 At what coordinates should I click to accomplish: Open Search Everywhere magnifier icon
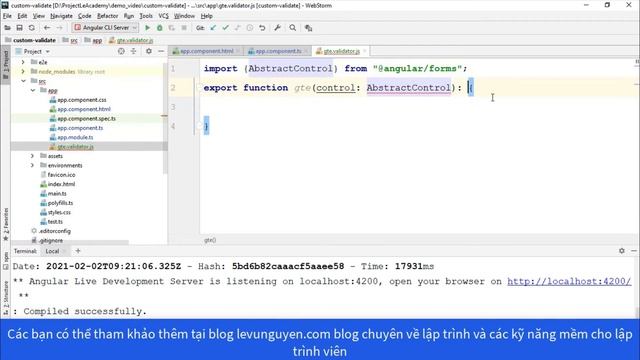pyautogui.click(x=293, y=28)
